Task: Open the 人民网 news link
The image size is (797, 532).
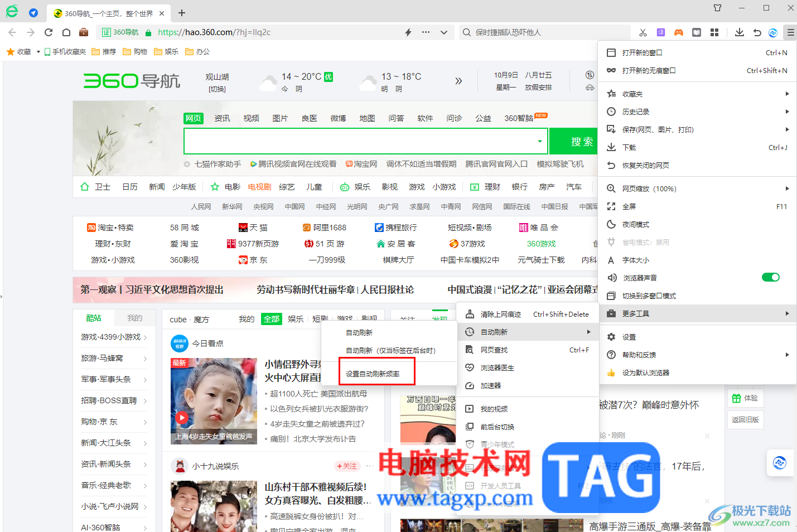Action: 201,206
